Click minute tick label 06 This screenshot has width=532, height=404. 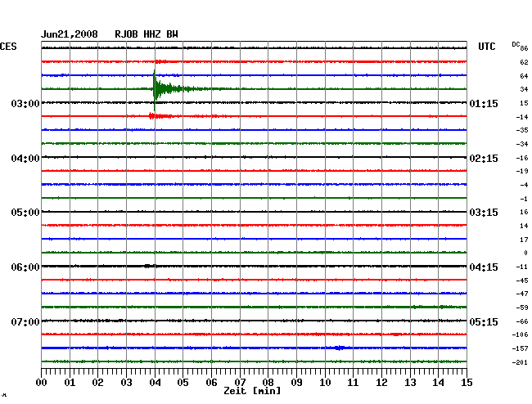click(211, 383)
